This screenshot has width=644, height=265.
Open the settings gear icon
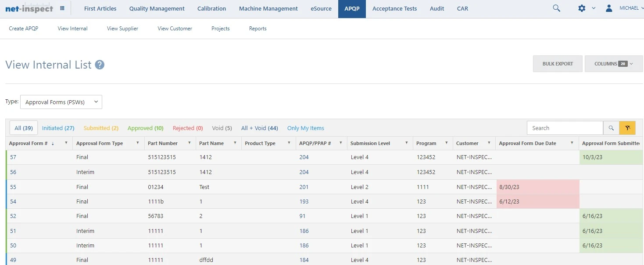[x=582, y=8]
